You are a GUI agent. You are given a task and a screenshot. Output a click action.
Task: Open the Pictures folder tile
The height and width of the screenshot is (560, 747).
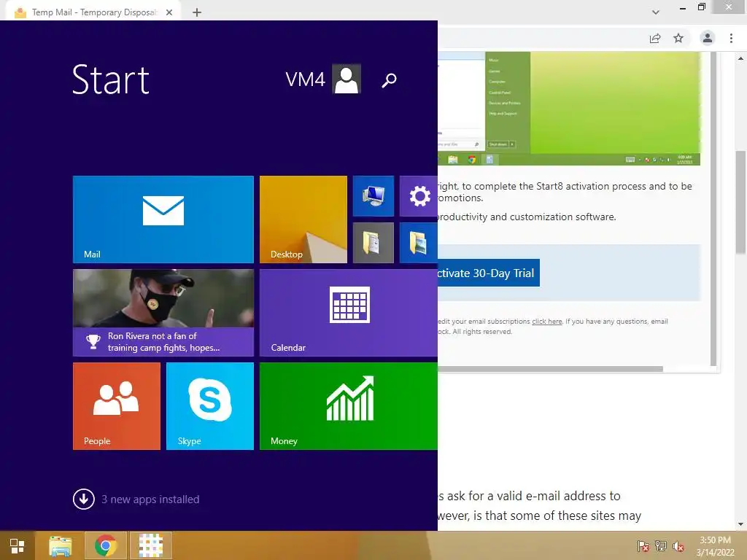(419, 242)
